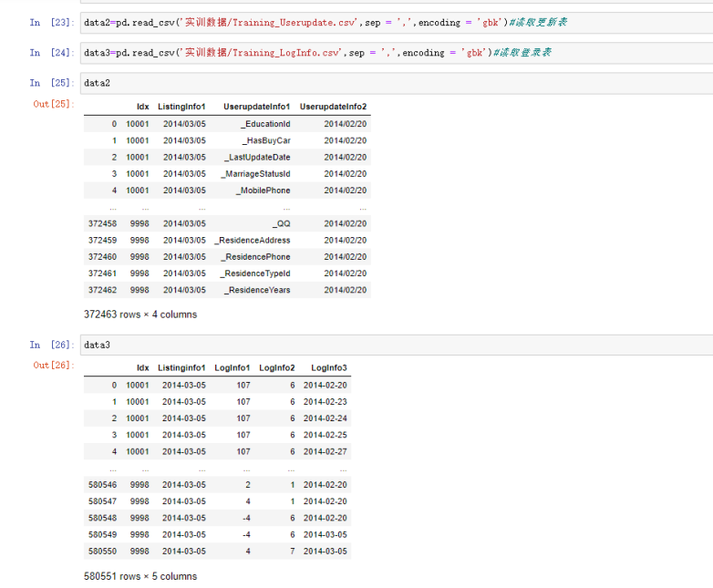Click row index 372458
This screenshot has width=713, height=588.
pos(102,223)
